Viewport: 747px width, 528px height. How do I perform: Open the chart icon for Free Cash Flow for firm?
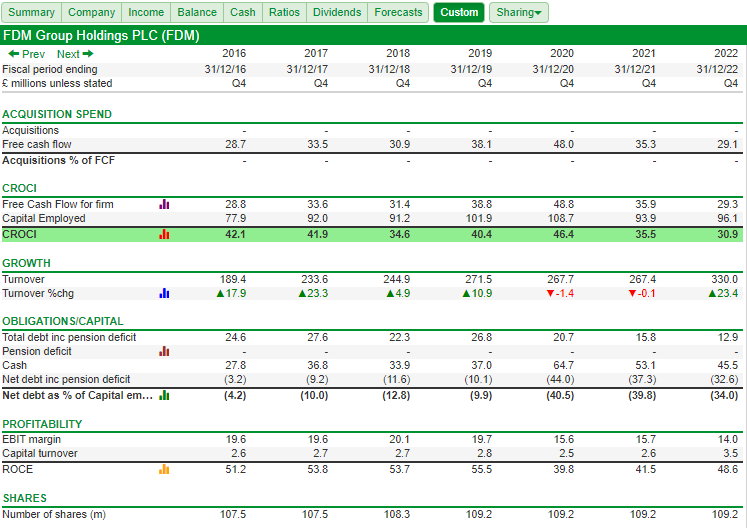click(x=164, y=204)
